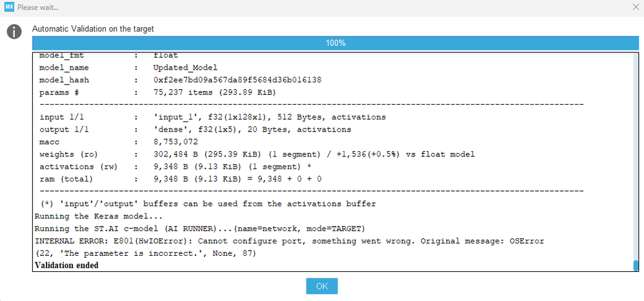Image resolution: width=644 pixels, height=301 pixels.
Task: Click the 'weights (ro)' line
Action: click(257, 154)
